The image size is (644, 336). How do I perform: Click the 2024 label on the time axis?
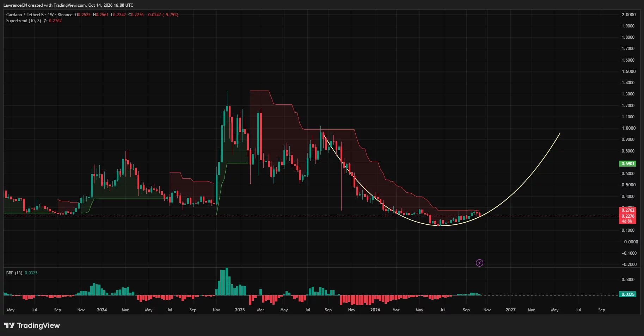pos(102,310)
